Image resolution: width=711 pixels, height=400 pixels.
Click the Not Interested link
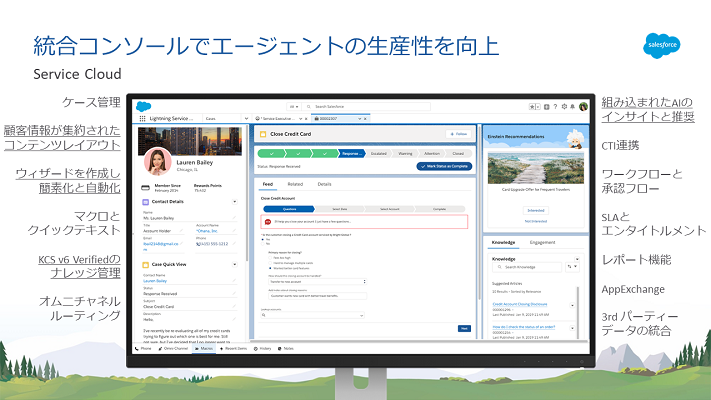tap(536, 221)
